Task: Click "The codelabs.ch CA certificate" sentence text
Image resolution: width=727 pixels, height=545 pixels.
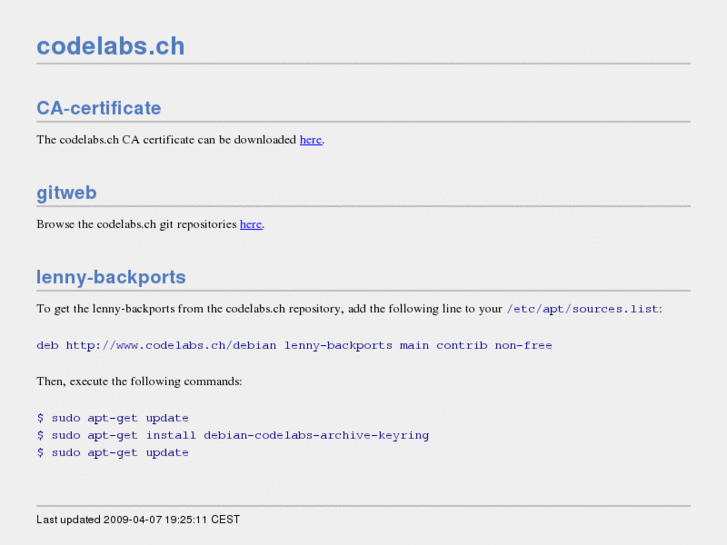Action: click(166, 140)
